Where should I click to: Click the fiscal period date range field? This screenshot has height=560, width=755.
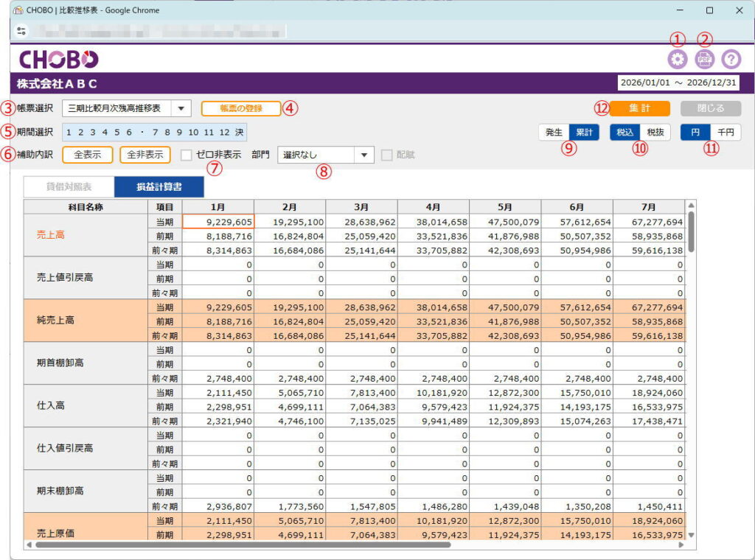(x=678, y=83)
